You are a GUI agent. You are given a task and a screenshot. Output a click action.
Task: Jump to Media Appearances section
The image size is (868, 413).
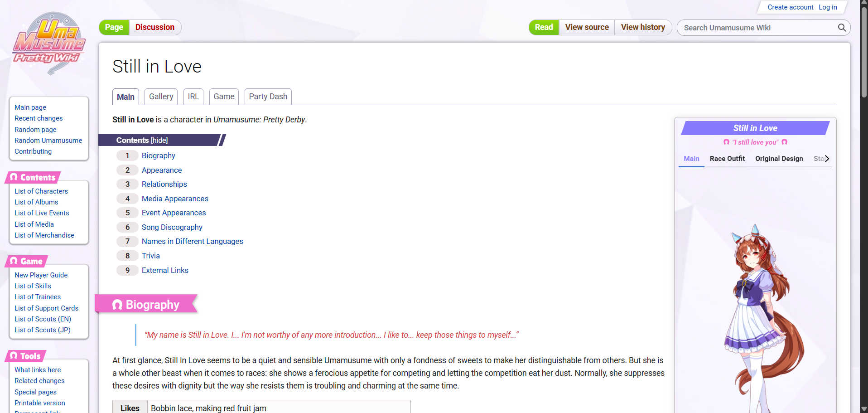click(x=175, y=199)
